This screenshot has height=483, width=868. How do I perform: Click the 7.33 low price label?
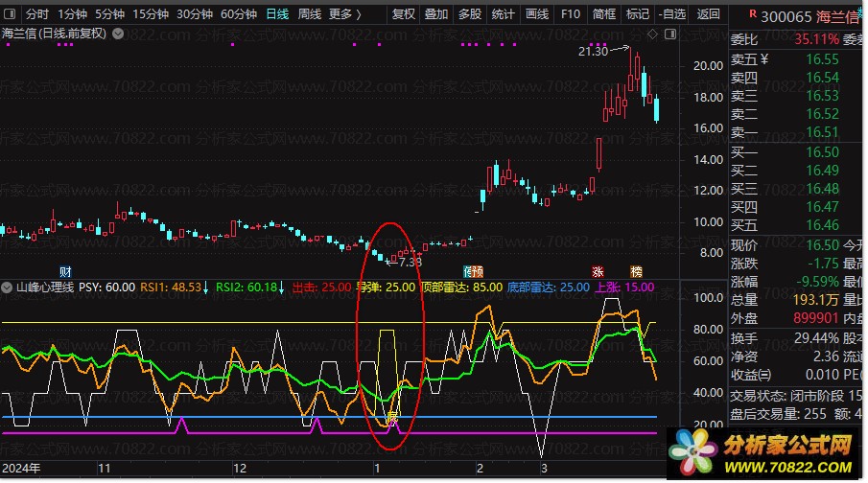(x=411, y=263)
